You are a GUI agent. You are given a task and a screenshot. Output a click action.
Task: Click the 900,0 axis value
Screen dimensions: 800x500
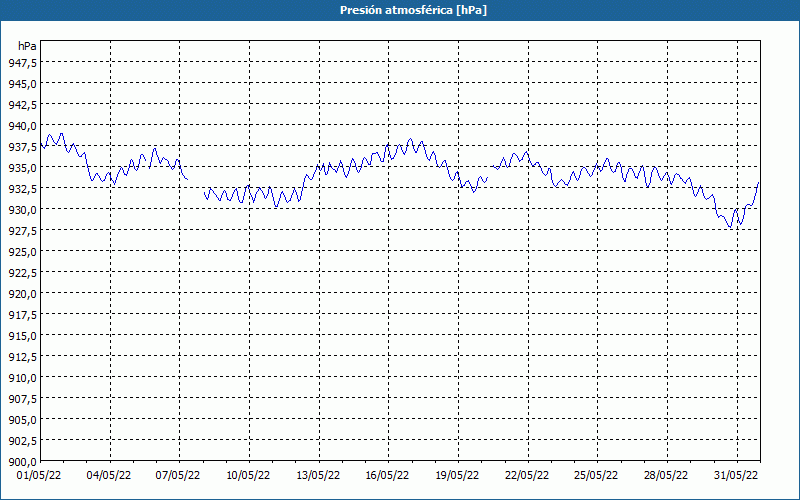[22, 462]
